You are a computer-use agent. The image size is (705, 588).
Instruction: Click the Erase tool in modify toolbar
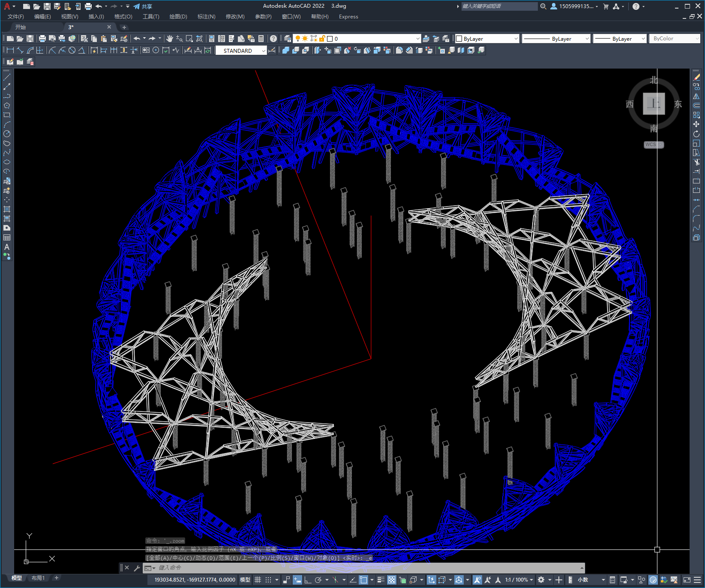[696, 77]
